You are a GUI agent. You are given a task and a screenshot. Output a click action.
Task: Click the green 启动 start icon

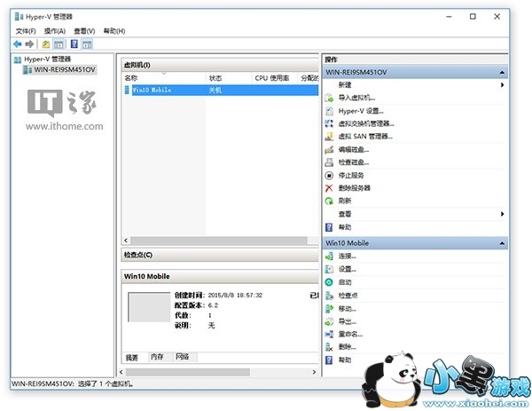(329, 282)
